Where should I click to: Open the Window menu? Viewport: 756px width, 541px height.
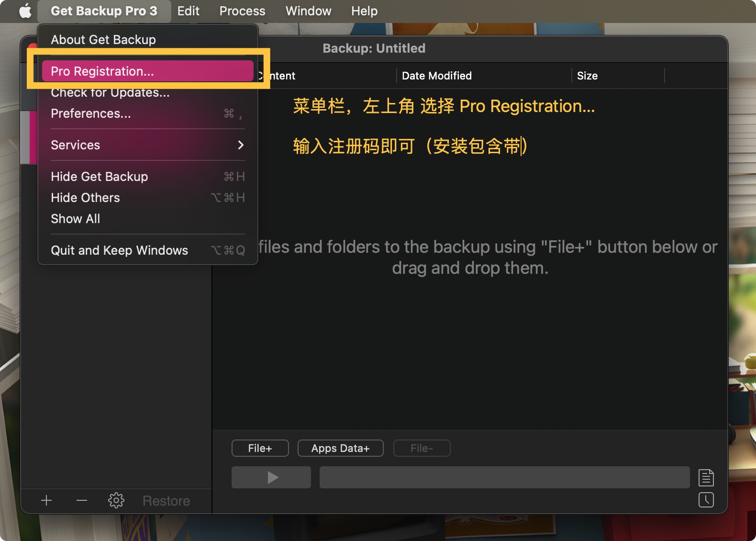(308, 11)
